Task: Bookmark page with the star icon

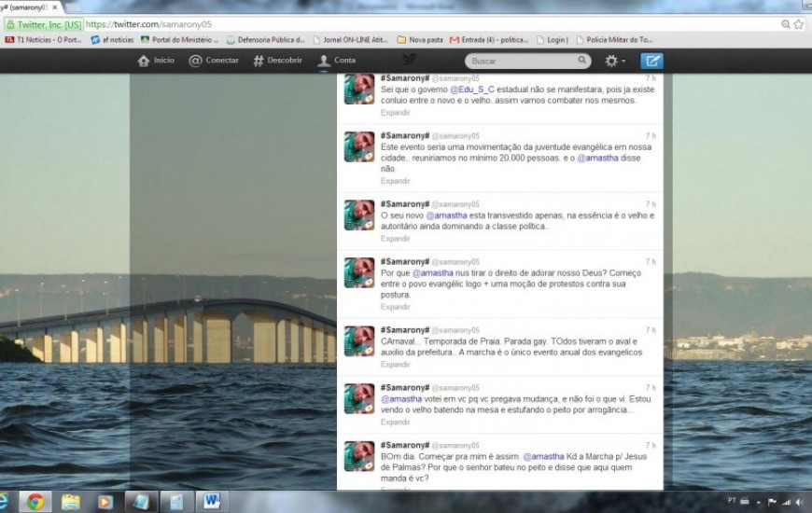Action: point(800,24)
